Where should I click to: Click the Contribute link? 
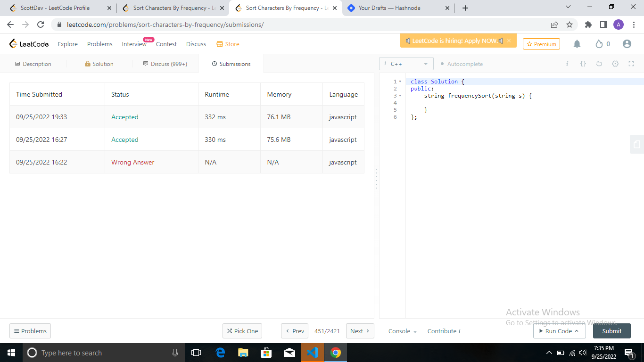(444, 331)
